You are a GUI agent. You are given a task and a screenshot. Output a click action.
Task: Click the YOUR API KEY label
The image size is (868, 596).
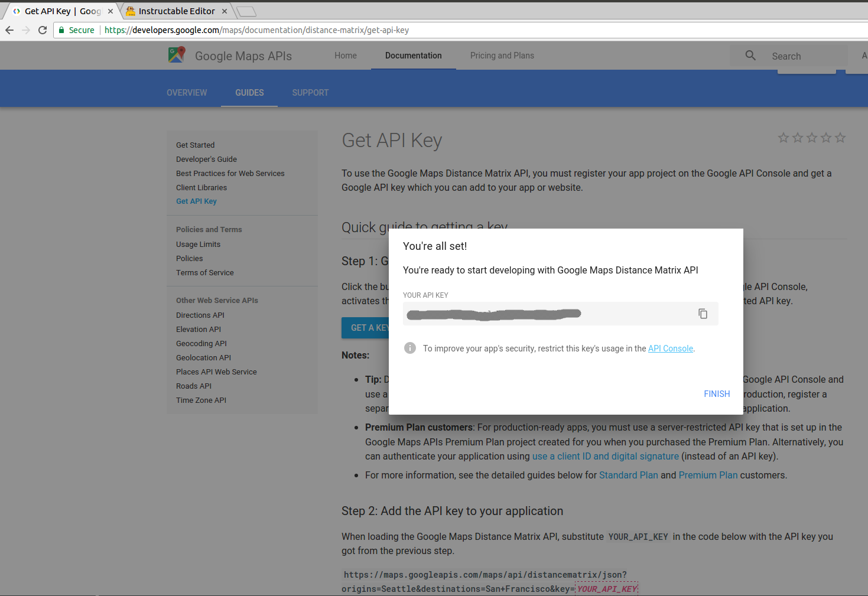425,295
